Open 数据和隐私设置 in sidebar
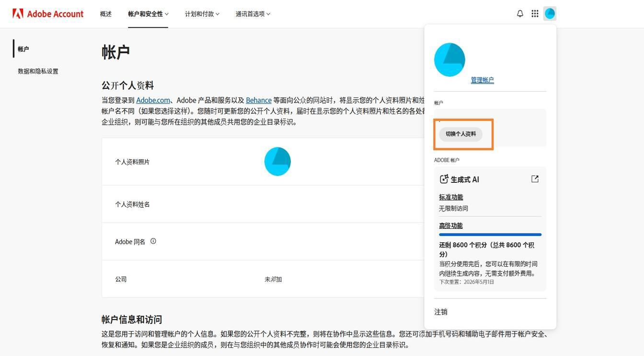The height and width of the screenshot is (356, 644). [38, 71]
